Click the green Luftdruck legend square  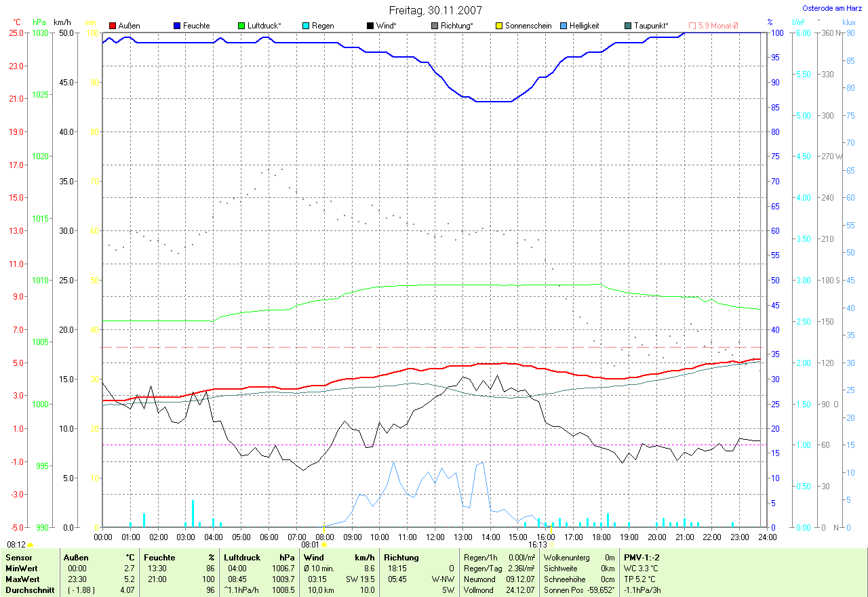[241, 26]
